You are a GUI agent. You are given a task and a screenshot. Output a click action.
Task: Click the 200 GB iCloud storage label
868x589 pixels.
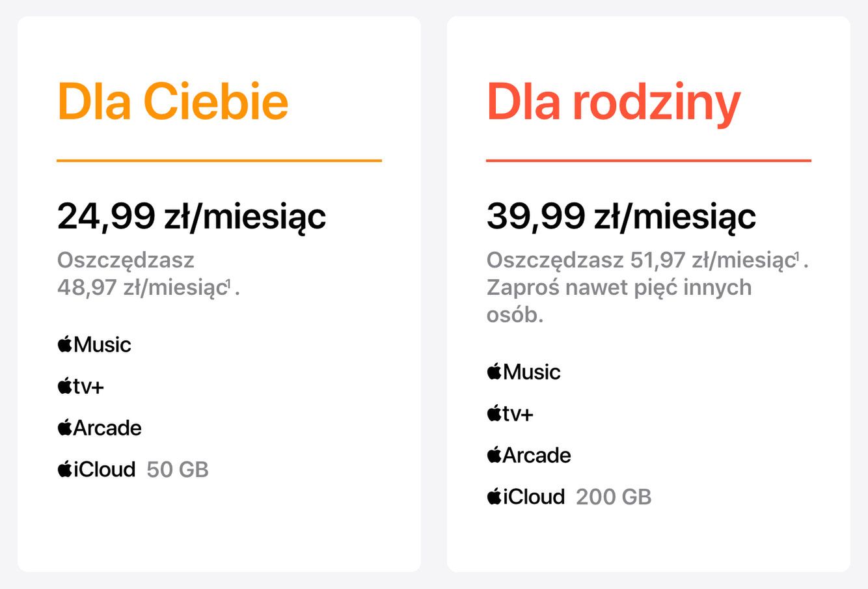[614, 497]
